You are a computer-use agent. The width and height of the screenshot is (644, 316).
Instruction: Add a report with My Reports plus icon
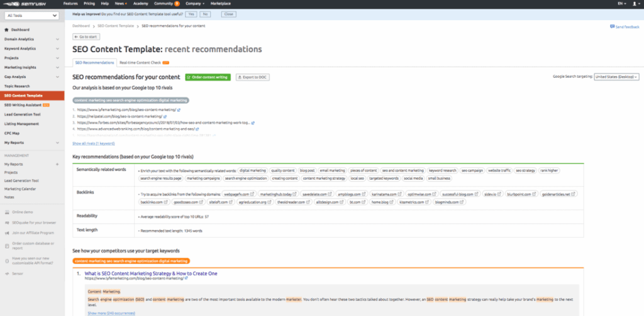pos(57,164)
